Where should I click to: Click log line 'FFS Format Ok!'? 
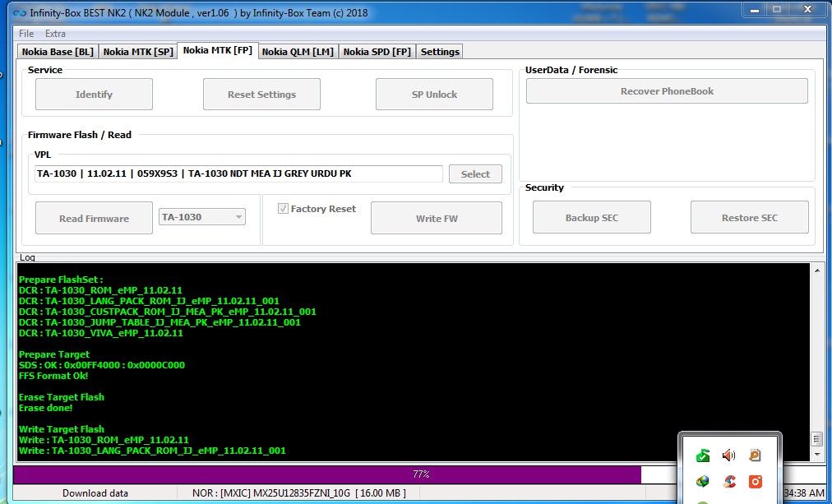53,376
